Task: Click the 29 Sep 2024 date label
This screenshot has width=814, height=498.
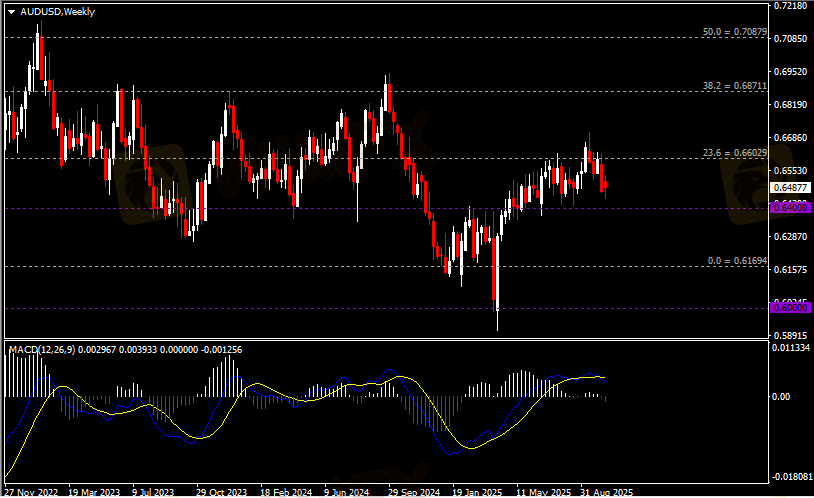Action: tap(413, 492)
